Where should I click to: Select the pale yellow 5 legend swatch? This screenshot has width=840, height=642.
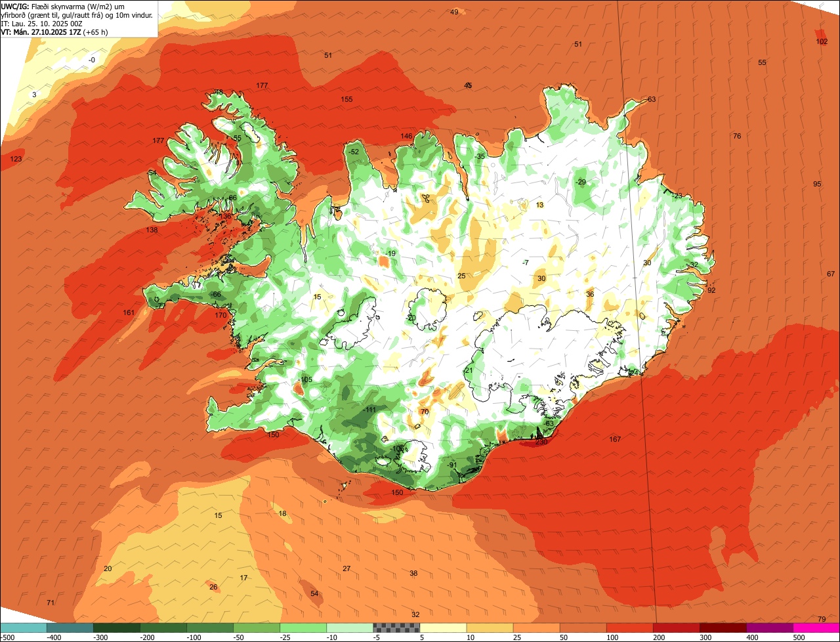coord(443,628)
